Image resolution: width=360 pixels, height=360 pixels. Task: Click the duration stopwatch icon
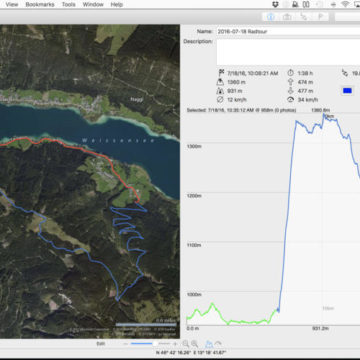pyautogui.click(x=290, y=73)
